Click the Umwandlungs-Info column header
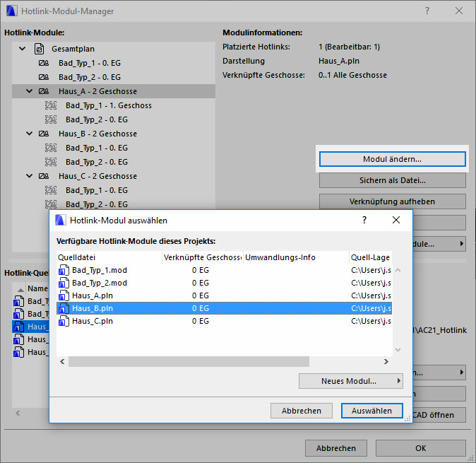Viewport: 476px width, 463px height. (296, 257)
